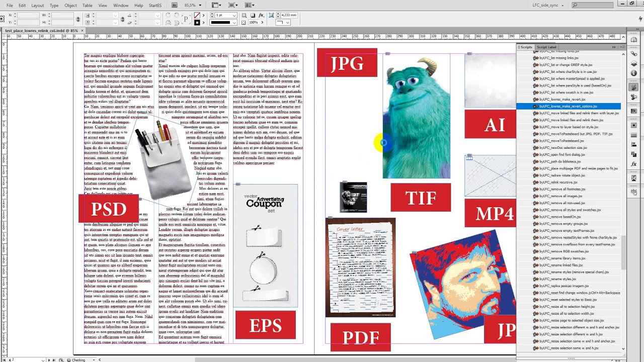
Task: Switch to the Script Label tab
Action: 546,47
